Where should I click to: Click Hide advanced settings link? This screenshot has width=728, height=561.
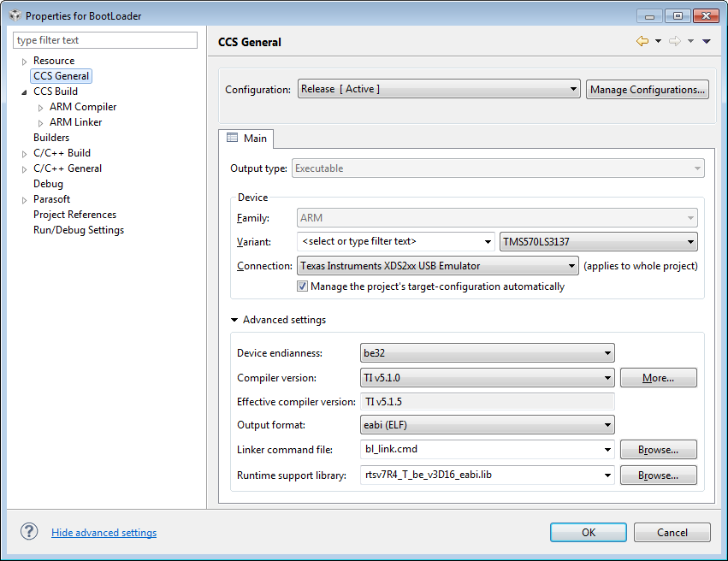pyautogui.click(x=104, y=532)
